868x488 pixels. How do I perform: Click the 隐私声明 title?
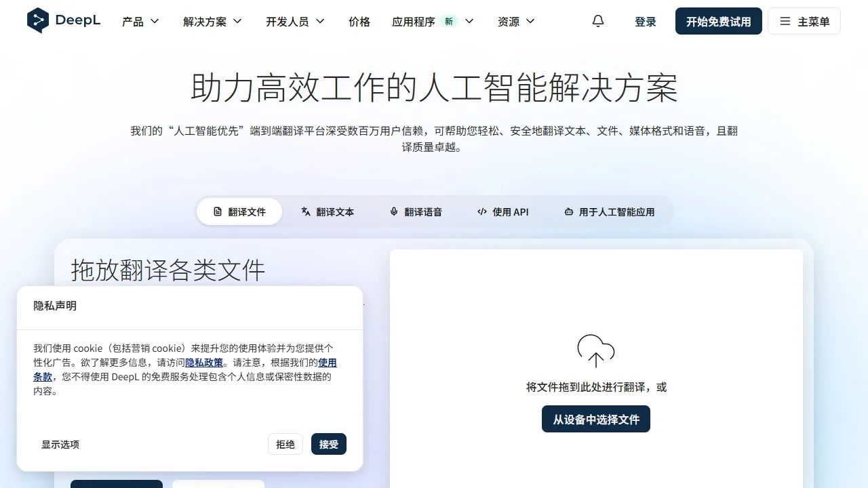tap(55, 306)
